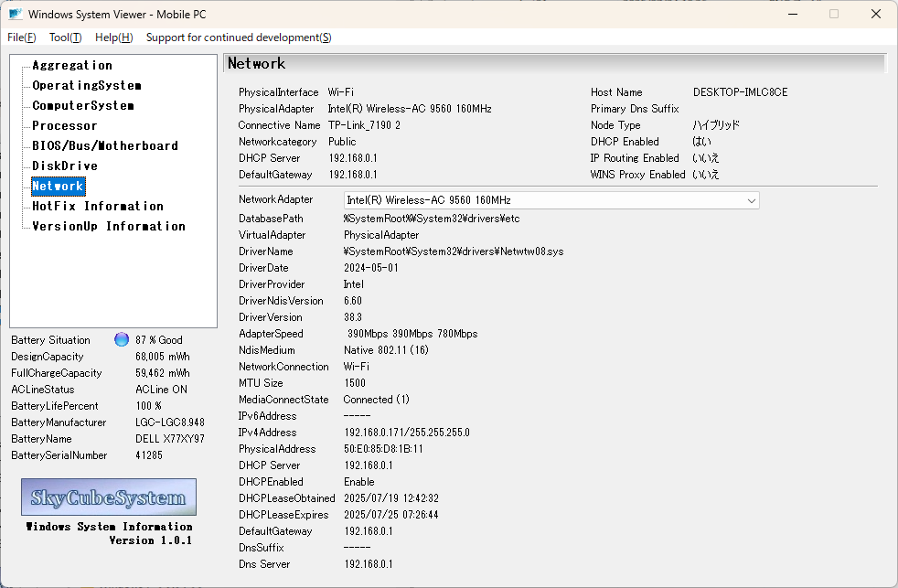
Task: Open Support for continued development menu
Action: [x=239, y=37]
